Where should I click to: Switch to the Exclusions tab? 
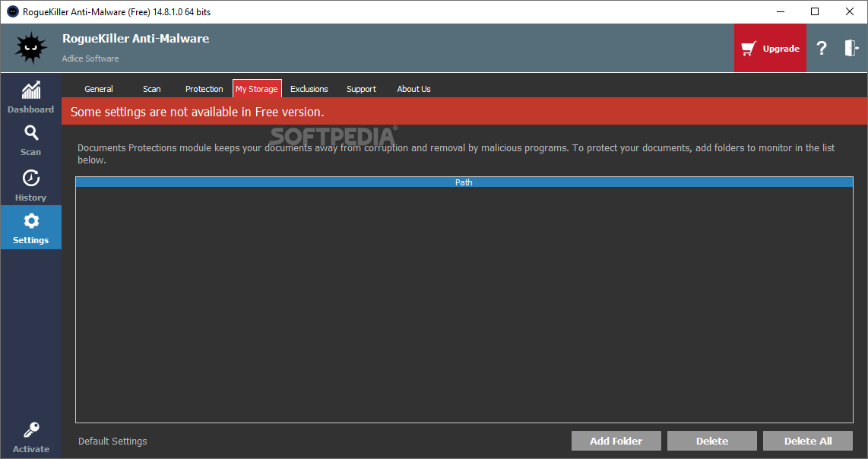tap(309, 89)
